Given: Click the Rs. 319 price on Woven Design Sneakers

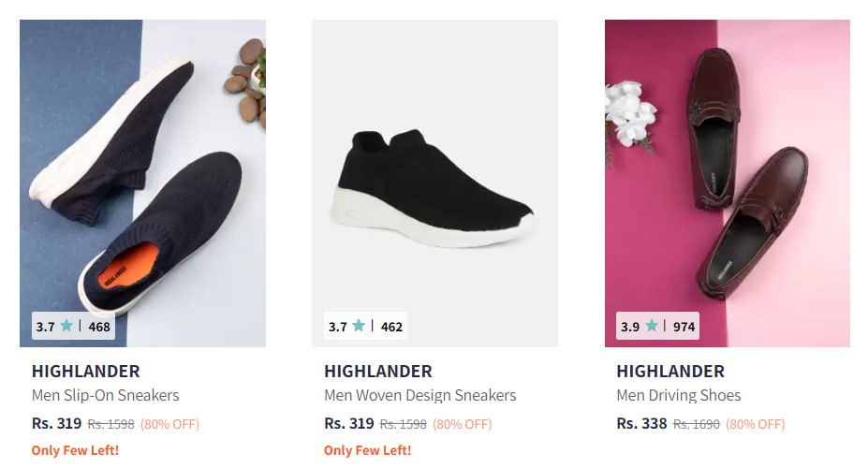Looking at the screenshot, I should coord(349,424).
